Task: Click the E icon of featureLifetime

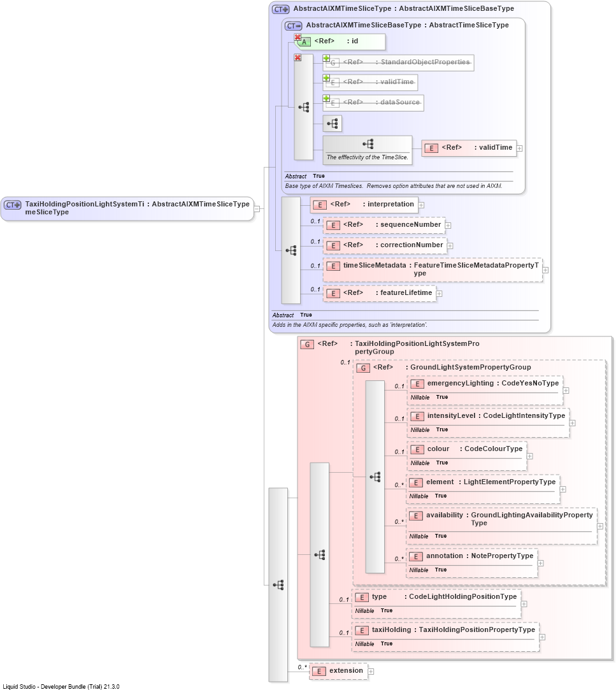Action: click(333, 294)
